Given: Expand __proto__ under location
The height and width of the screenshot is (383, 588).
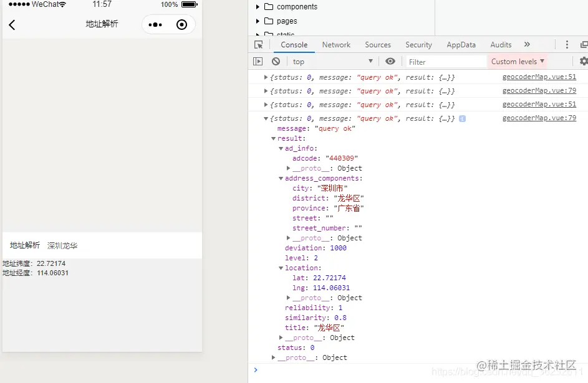Looking at the screenshot, I should (288, 298).
